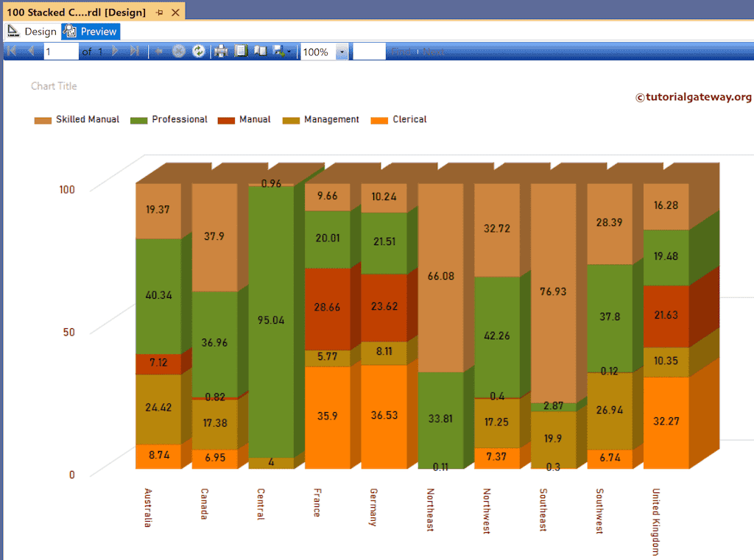Go to the next page
The height and width of the screenshot is (560, 754).
click(x=114, y=51)
